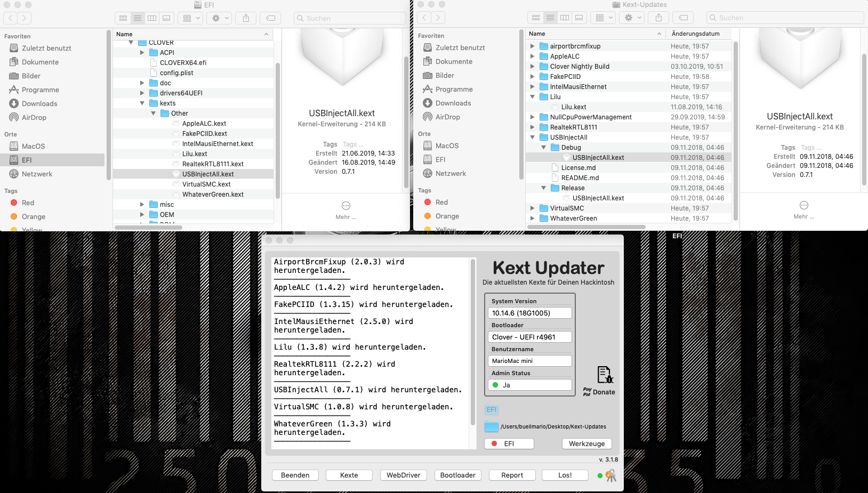Screen dimensions: 868x493
Task: Select the Red tag in EFI window sidebar
Action: 28,203
